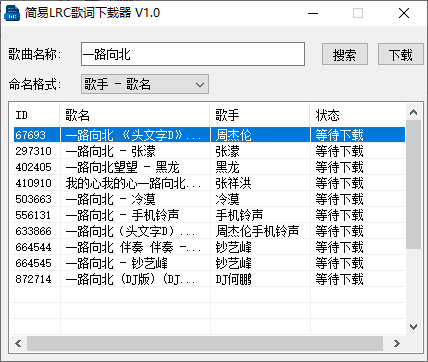Click the horizontal scrollbar right arrow
Screen dimensions: 428x362
(397, 343)
